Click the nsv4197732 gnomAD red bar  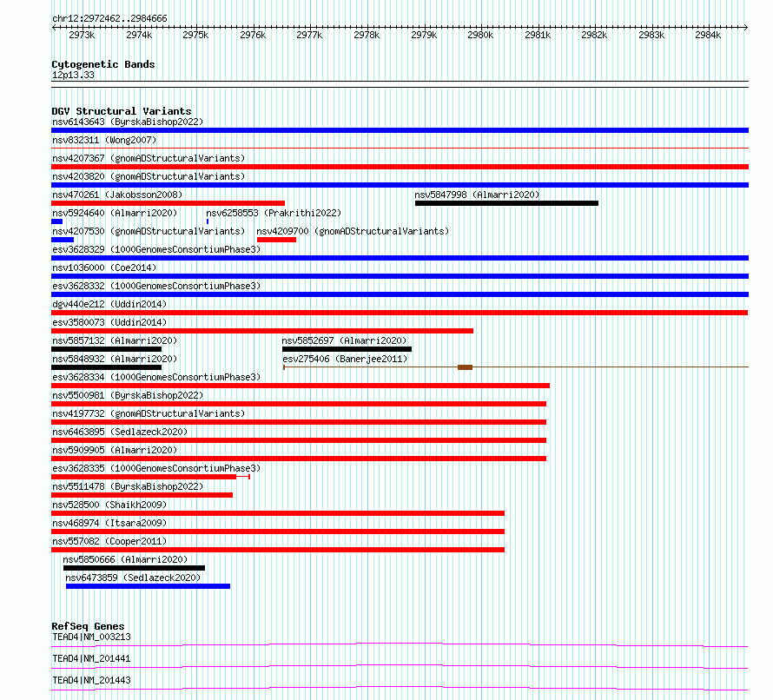[x=299, y=422]
